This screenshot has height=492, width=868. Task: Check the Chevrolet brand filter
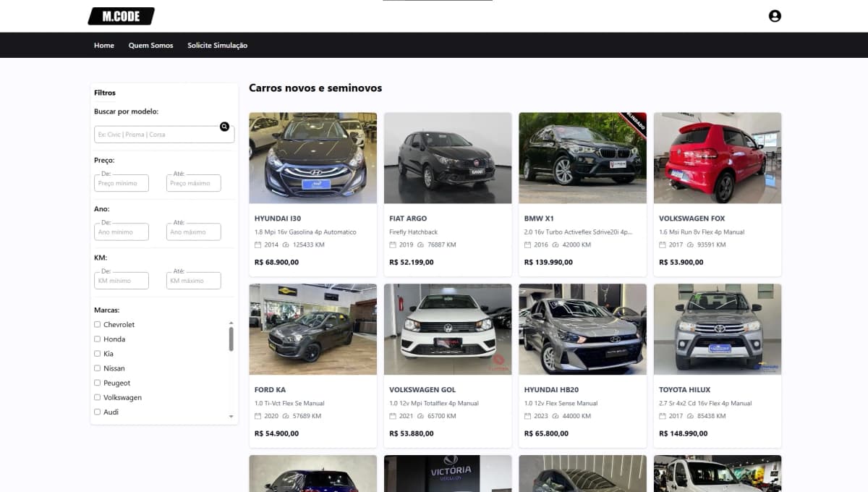click(x=98, y=325)
